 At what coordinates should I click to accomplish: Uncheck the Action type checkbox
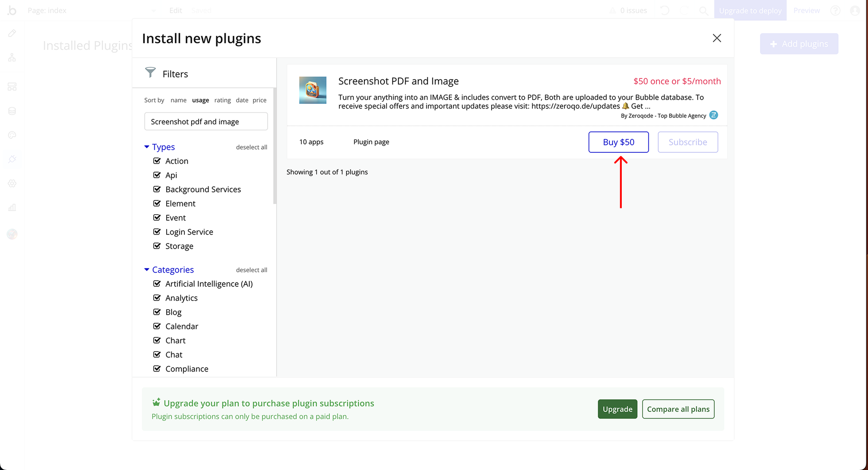pyautogui.click(x=157, y=161)
